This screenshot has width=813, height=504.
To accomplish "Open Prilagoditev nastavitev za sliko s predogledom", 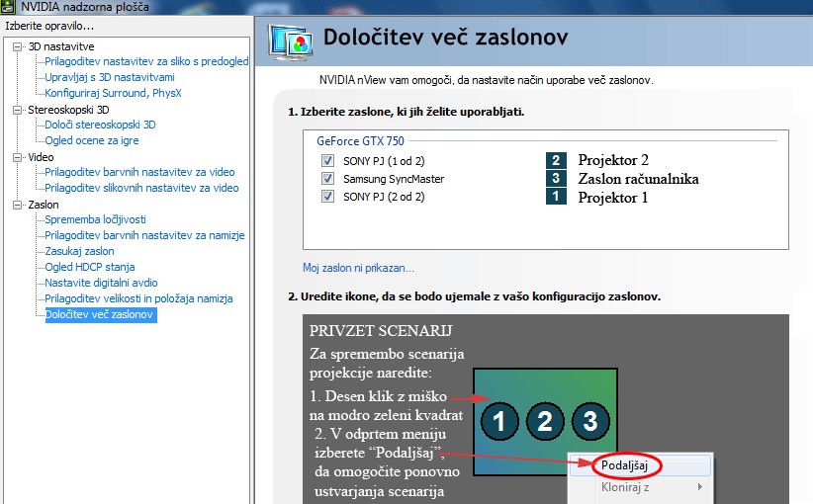I will coord(146,61).
